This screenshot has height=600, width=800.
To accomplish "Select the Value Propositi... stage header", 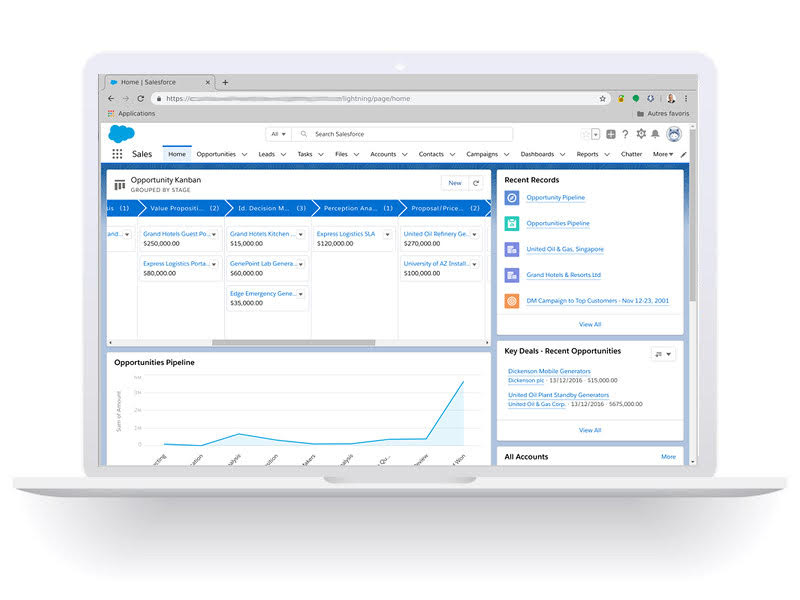I will [x=181, y=208].
